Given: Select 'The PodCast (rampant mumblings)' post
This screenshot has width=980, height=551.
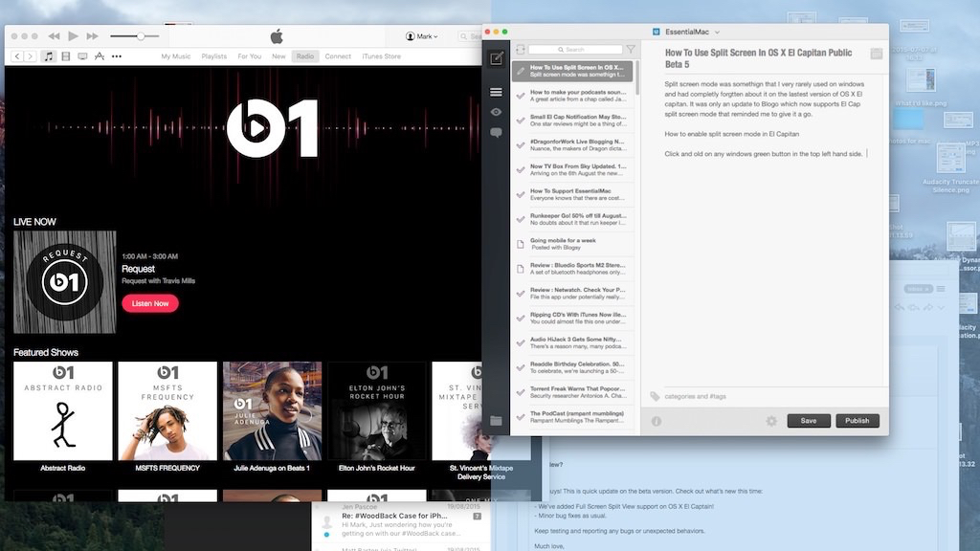Looking at the screenshot, I should 572,417.
